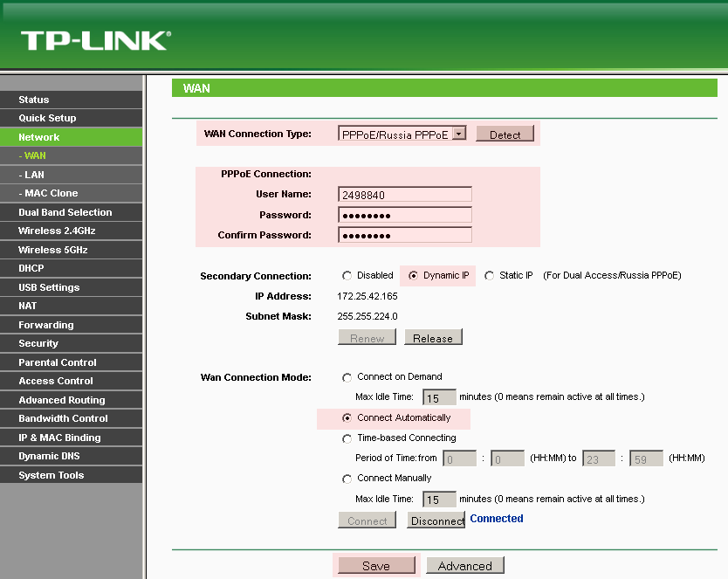
Task: Select Static IP secondary connection
Action: (x=489, y=276)
